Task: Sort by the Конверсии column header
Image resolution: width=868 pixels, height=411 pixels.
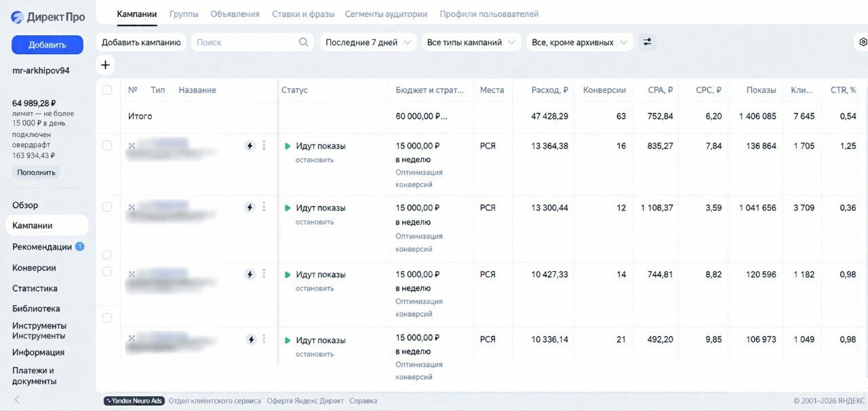Action: point(604,90)
